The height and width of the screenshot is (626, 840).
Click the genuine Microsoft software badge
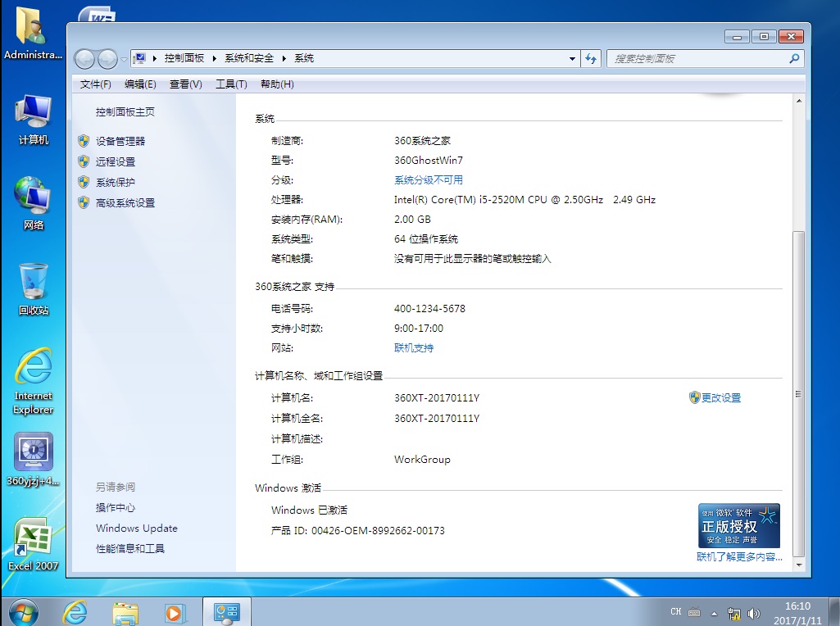[x=738, y=525]
